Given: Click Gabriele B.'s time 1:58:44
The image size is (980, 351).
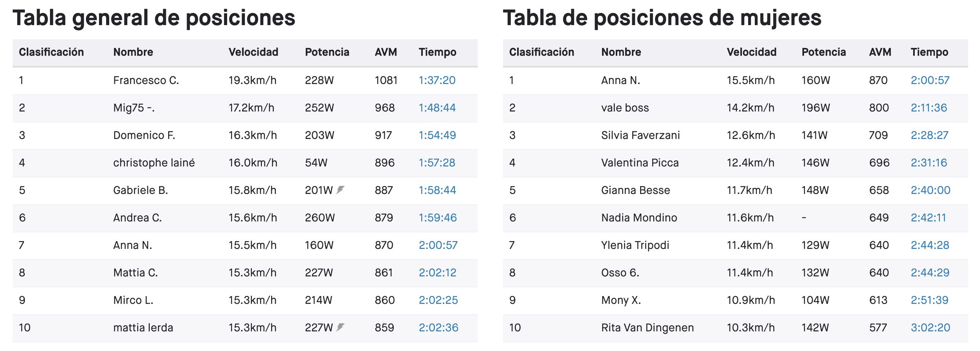Looking at the screenshot, I should coord(437,190).
